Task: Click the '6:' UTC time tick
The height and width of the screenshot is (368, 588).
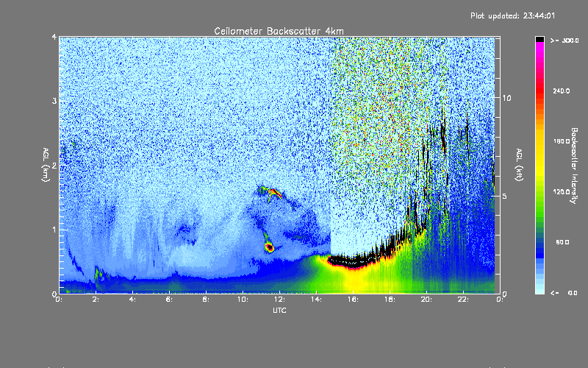Action: coord(170,300)
